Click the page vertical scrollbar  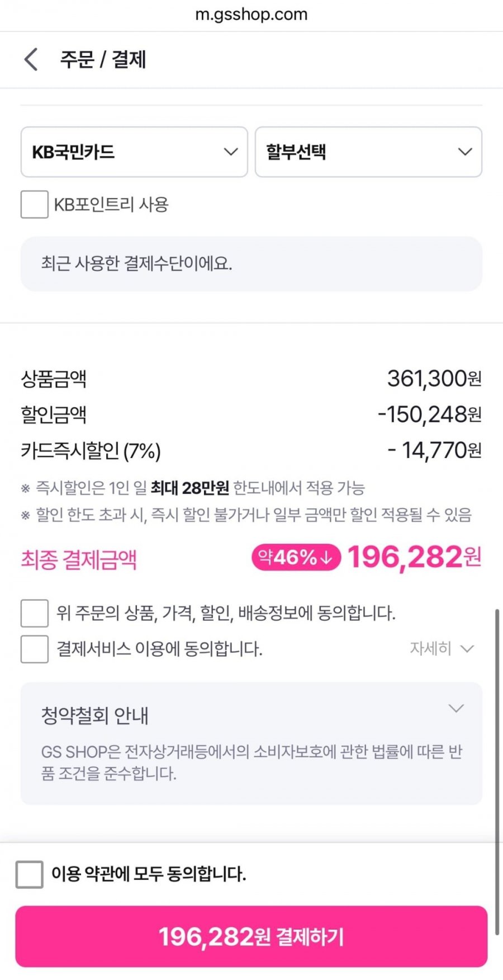(496, 772)
